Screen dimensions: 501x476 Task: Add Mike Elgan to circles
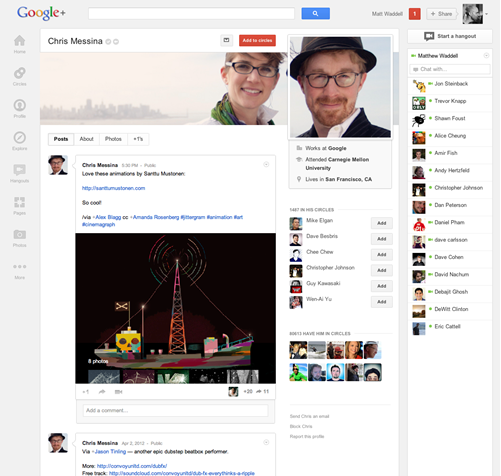[x=382, y=223]
